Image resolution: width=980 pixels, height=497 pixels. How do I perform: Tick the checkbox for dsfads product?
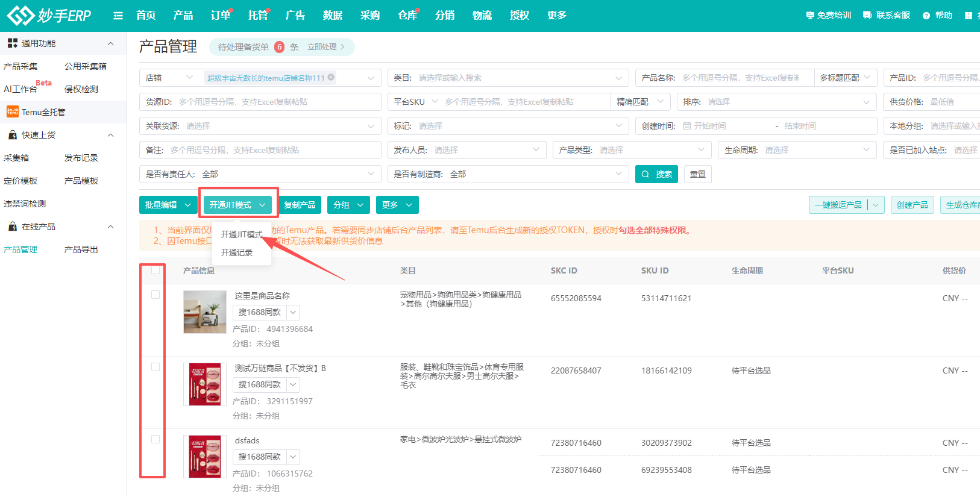[x=155, y=439]
